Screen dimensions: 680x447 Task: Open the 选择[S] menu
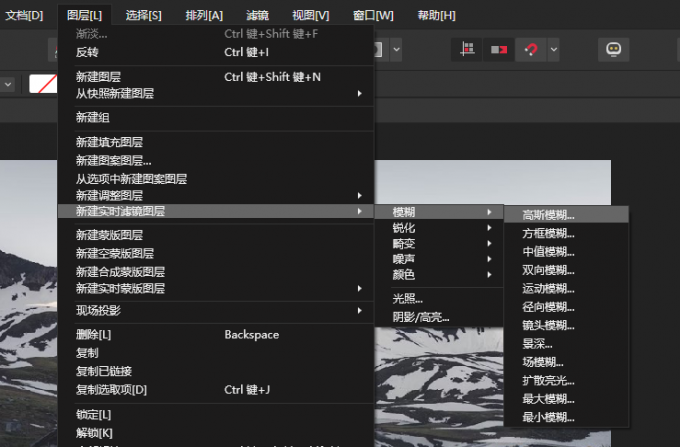click(144, 16)
